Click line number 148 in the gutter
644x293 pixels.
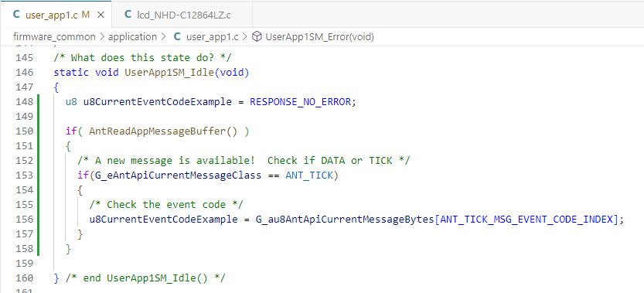tap(24, 102)
